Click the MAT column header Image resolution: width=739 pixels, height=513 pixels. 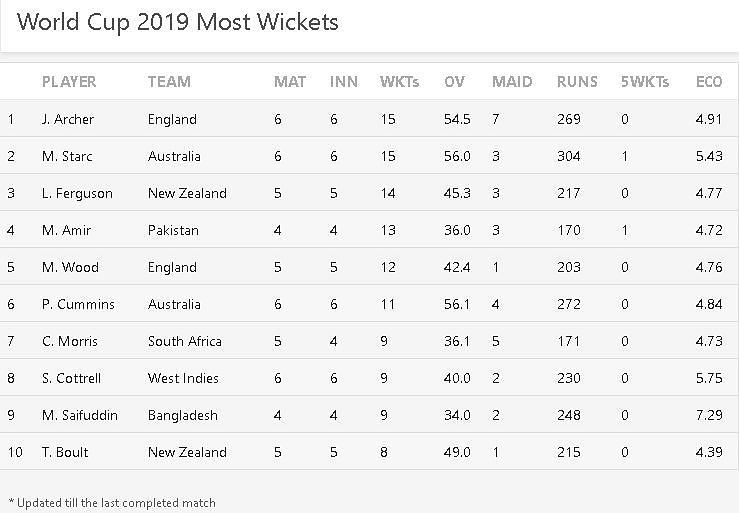[x=290, y=82]
